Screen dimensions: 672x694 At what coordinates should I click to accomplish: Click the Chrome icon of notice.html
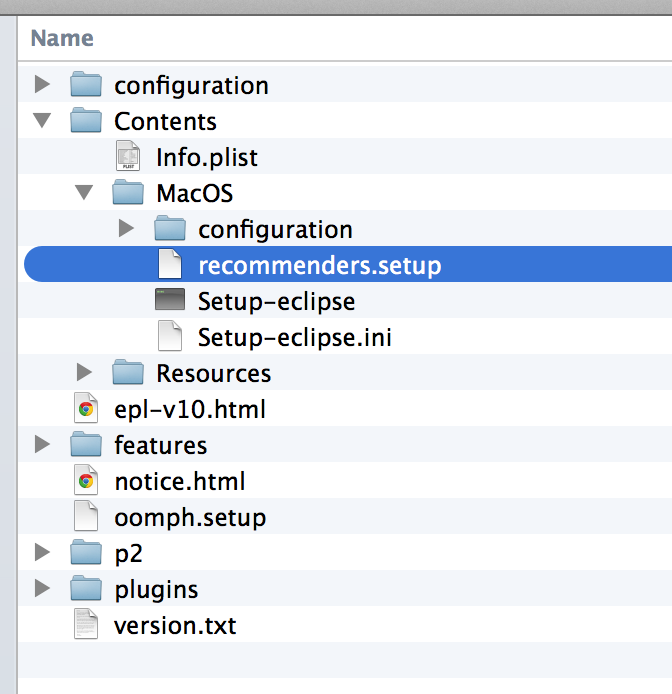(86, 480)
